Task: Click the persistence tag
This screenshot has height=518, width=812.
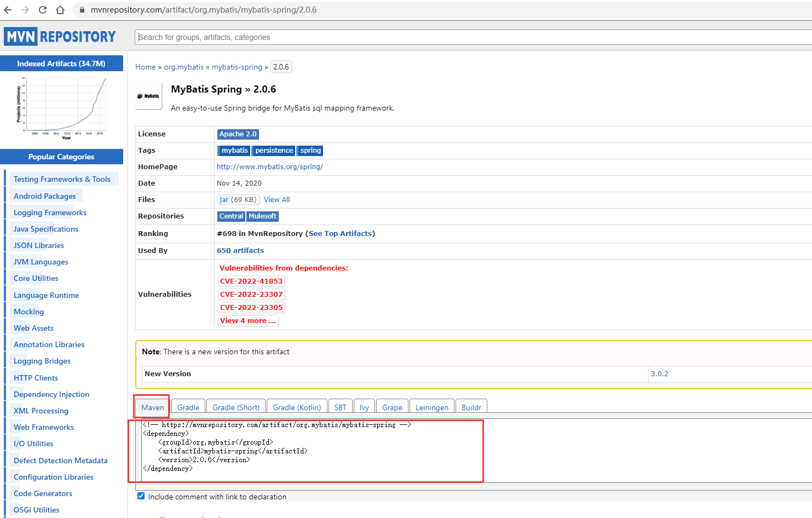Action: point(274,151)
